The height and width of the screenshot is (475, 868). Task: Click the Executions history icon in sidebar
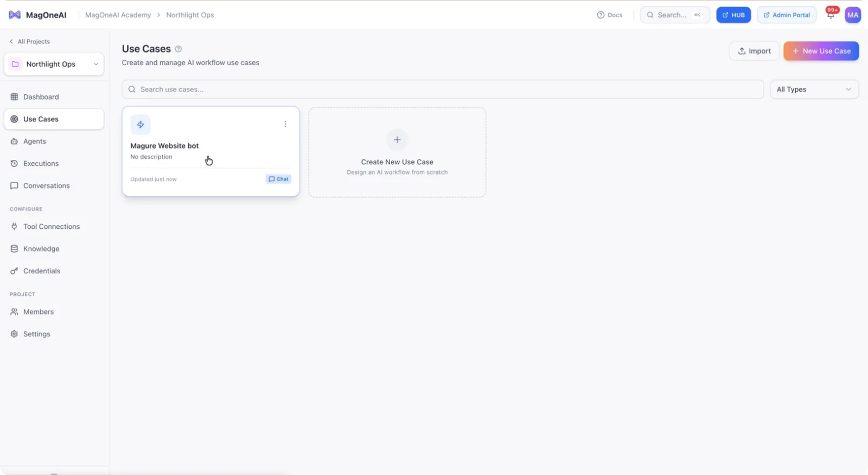click(x=14, y=164)
